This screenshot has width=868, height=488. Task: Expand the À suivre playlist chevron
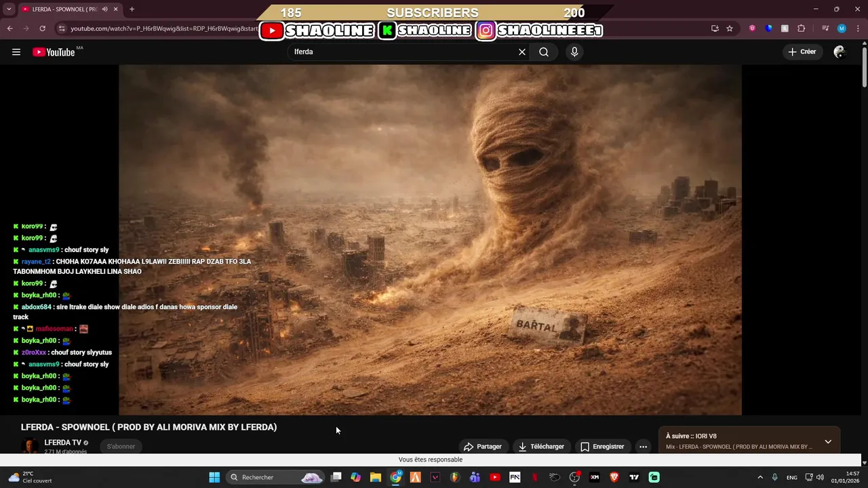coord(828,442)
